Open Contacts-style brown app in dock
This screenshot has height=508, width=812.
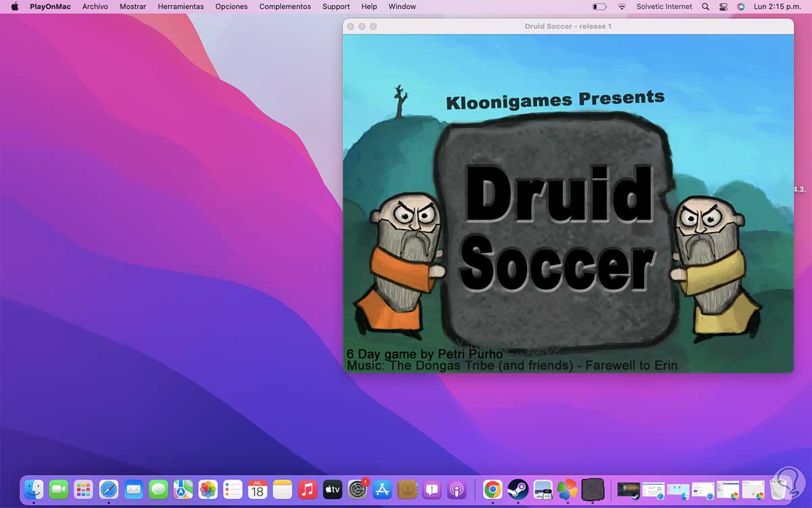click(407, 489)
